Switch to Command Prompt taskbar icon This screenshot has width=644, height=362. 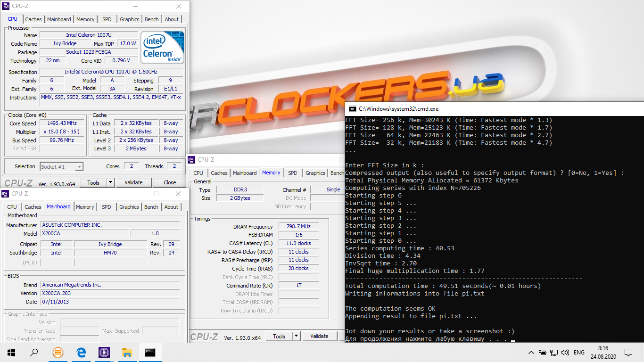150,352
